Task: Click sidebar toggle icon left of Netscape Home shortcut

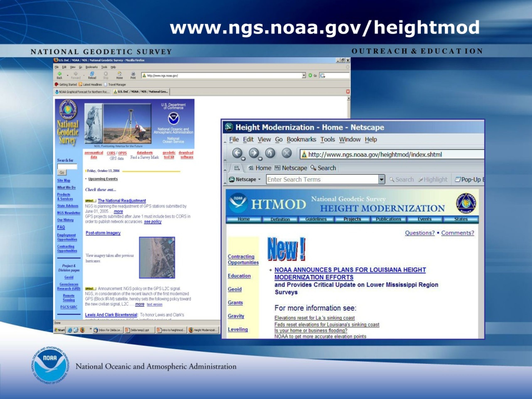Action: click(x=237, y=168)
